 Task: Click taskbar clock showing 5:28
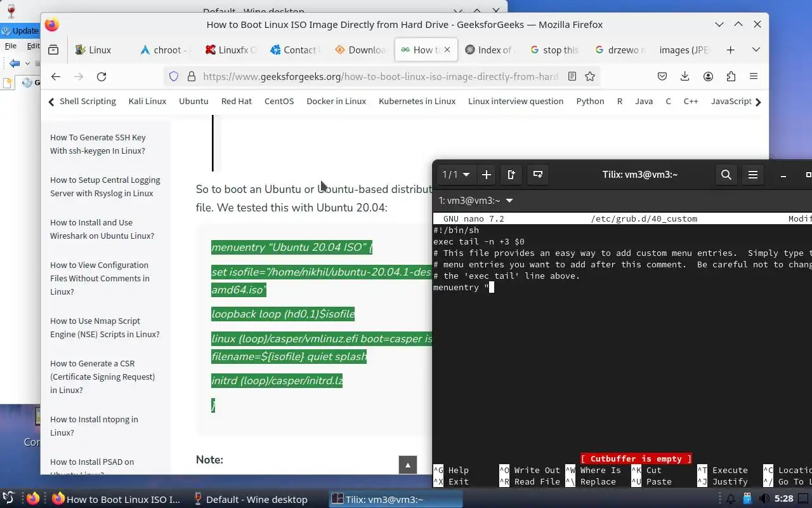click(x=784, y=499)
